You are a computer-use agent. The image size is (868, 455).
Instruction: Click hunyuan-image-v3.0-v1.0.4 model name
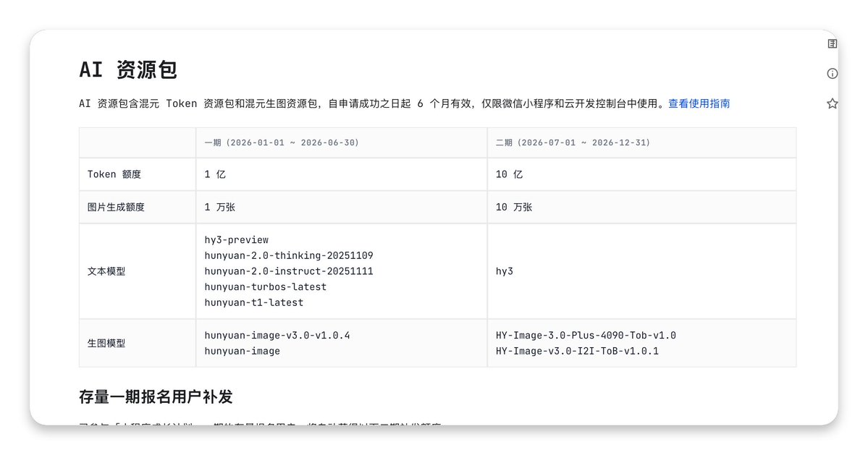[x=277, y=335]
